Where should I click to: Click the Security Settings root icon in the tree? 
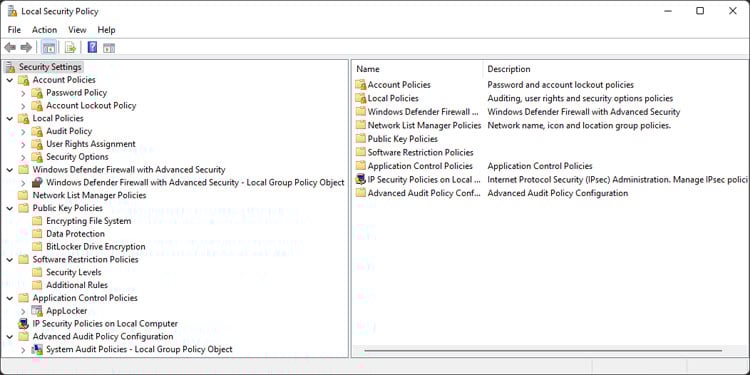pyautogui.click(x=12, y=67)
